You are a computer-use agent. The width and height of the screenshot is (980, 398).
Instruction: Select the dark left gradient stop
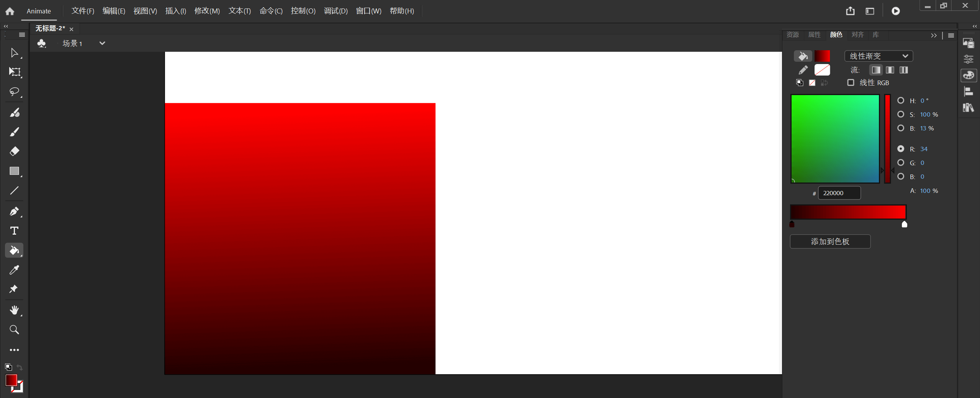coord(792,224)
